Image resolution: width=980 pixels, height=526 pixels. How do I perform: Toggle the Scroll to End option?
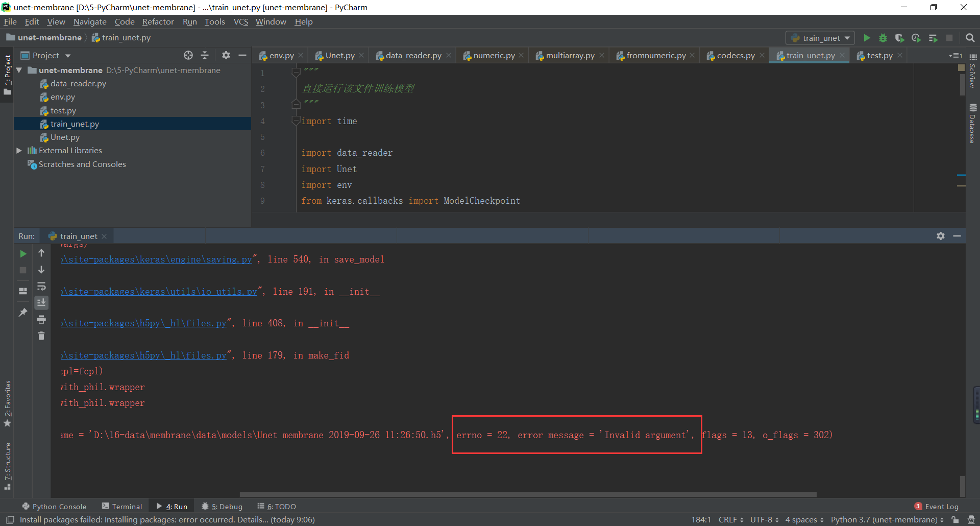(x=42, y=302)
